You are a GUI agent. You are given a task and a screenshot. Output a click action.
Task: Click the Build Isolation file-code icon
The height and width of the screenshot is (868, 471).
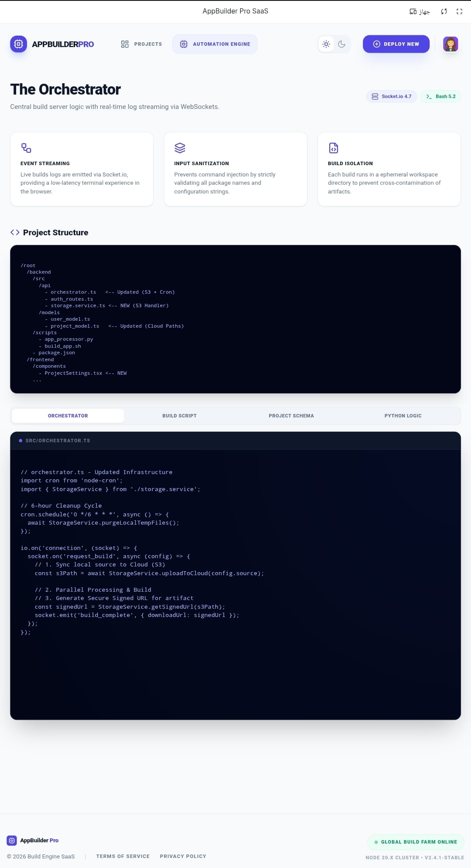click(334, 148)
